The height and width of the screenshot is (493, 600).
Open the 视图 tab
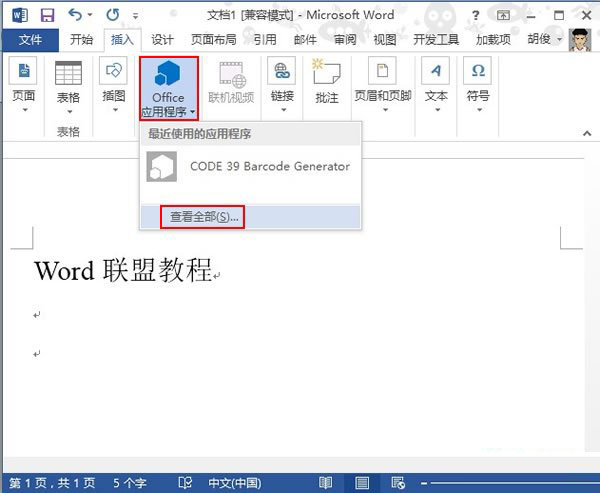385,39
